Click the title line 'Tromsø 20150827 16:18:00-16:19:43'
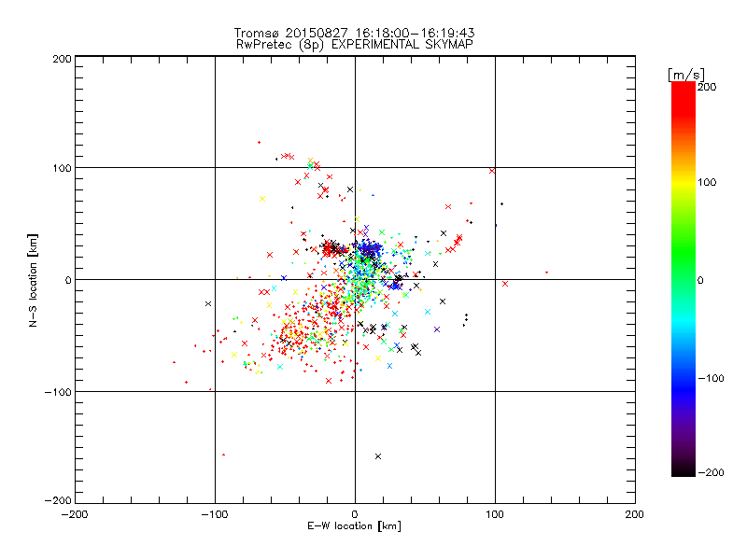The height and width of the screenshot is (560, 747). 354,33
